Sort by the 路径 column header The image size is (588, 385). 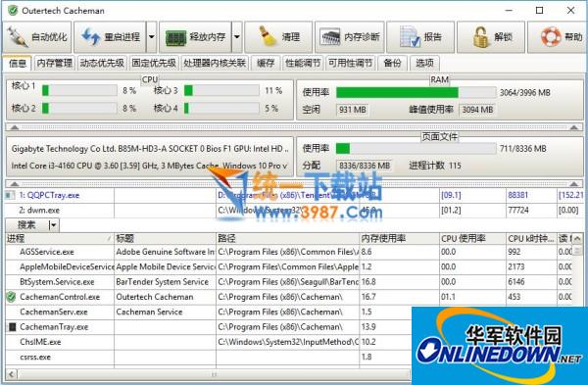coord(287,238)
